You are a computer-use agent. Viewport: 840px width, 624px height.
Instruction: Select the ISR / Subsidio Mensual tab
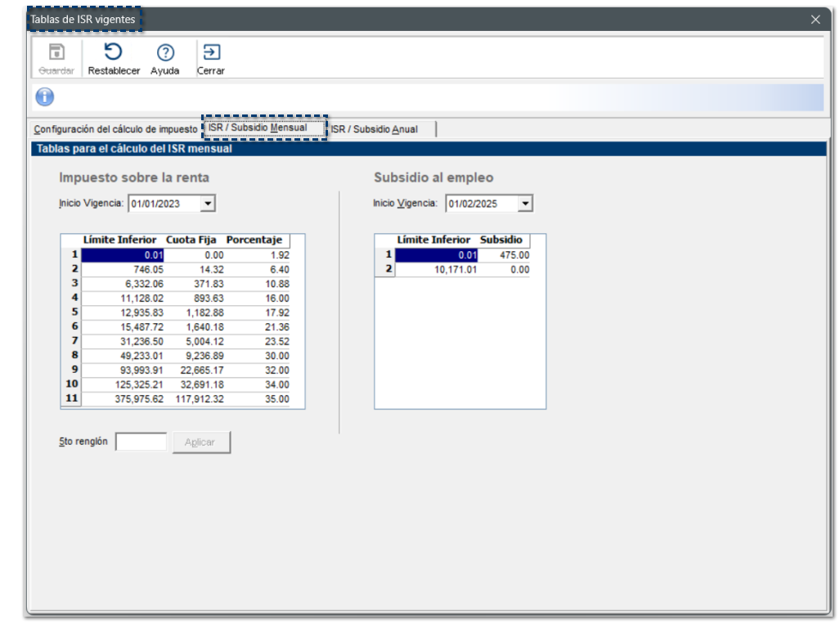point(258,128)
